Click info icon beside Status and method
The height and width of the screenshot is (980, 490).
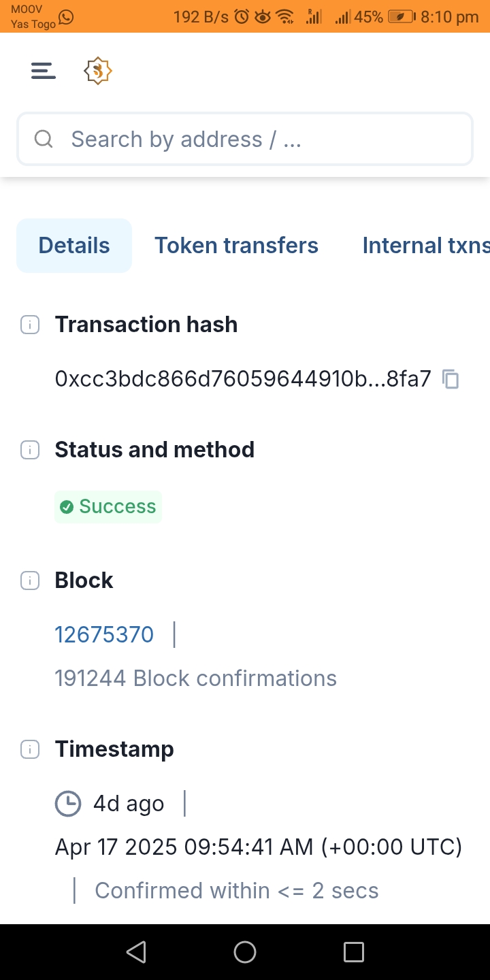(x=30, y=450)
